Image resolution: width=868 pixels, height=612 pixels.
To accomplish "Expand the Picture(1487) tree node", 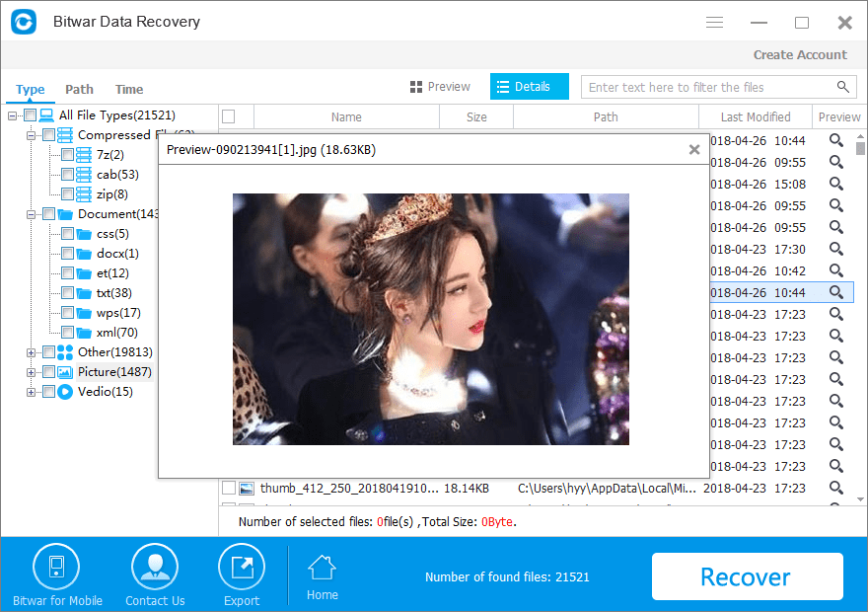I will [31, 373].
